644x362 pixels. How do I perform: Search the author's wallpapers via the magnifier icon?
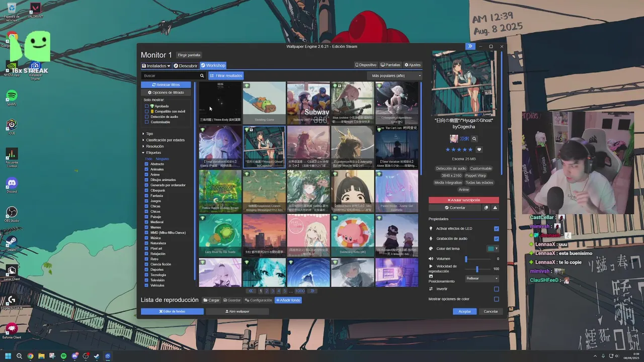[x=474, y=139]
